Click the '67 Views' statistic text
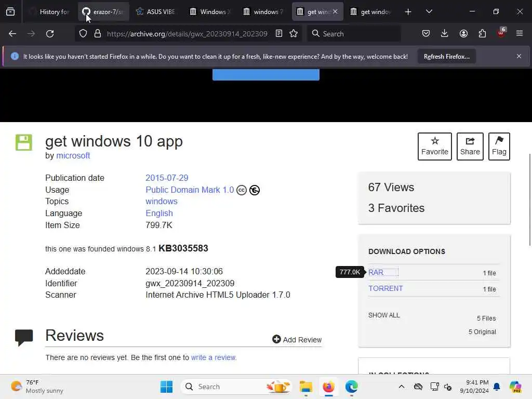The image size is (532, 399). (x=391, y=187)
